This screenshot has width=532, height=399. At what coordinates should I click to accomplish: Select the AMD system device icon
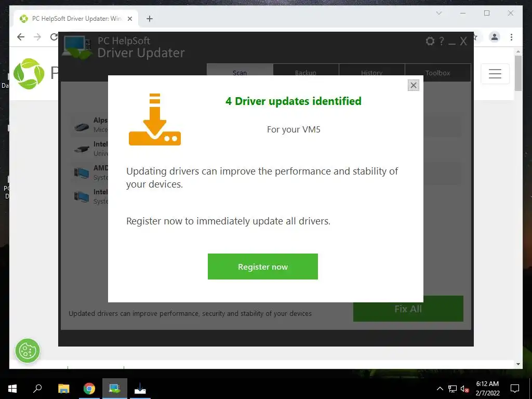(x=82, y=173)
